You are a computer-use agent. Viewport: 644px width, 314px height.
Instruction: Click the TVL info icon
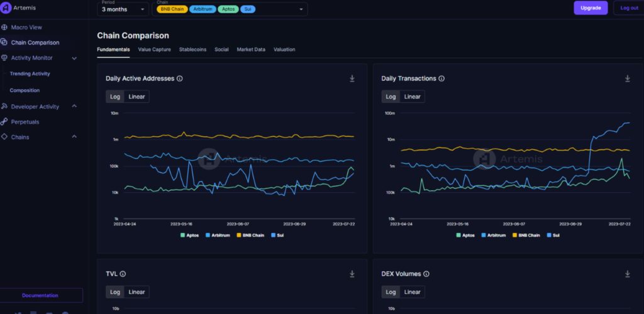point(123,274)
